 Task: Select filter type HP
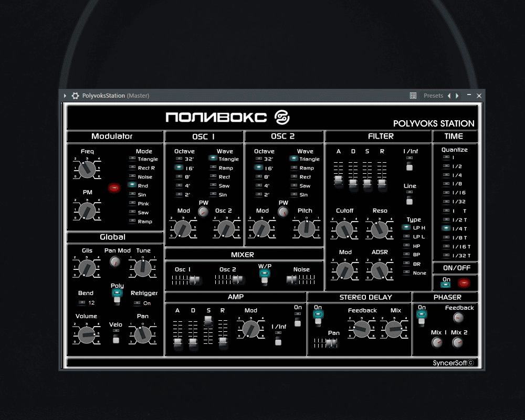click(x=406, y=246)
